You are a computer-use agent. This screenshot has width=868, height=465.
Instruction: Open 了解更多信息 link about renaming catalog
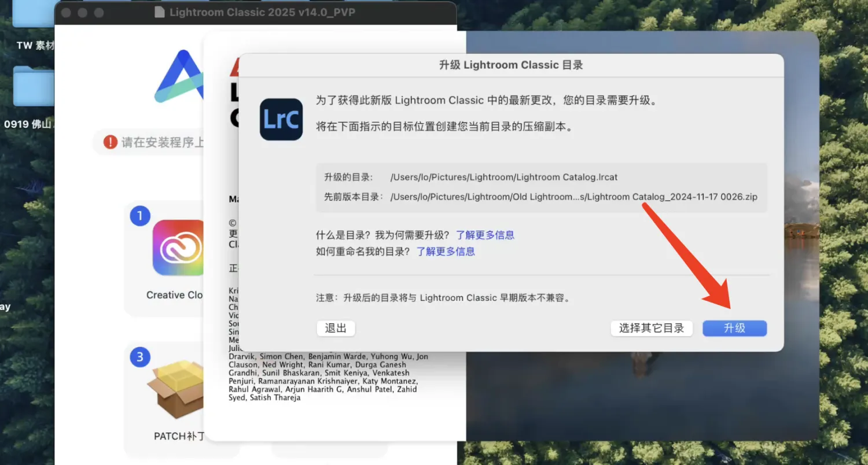(x=446, y=252)
